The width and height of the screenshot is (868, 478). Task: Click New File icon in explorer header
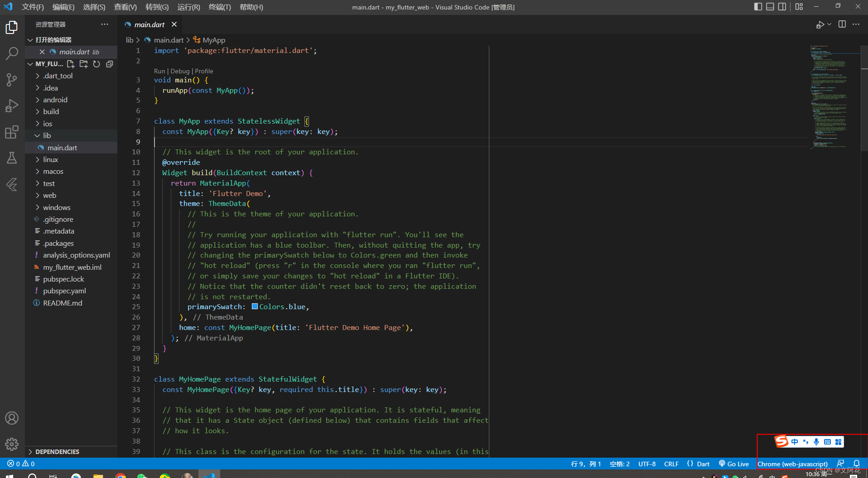(71, 64)
